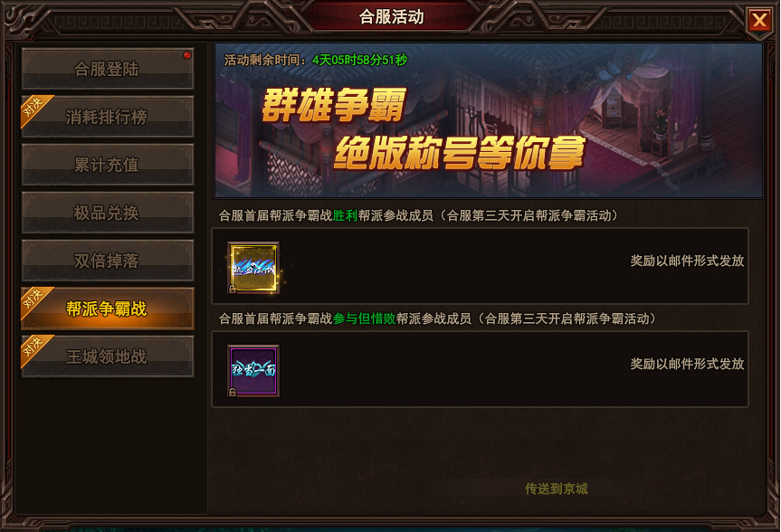Select the 累计充值 tab
Screen dimensions: 781x532
107,165
